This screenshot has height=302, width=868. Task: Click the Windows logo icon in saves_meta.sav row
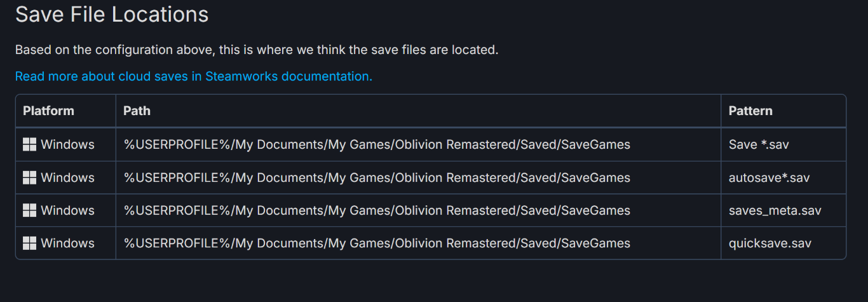pos(29,210)
